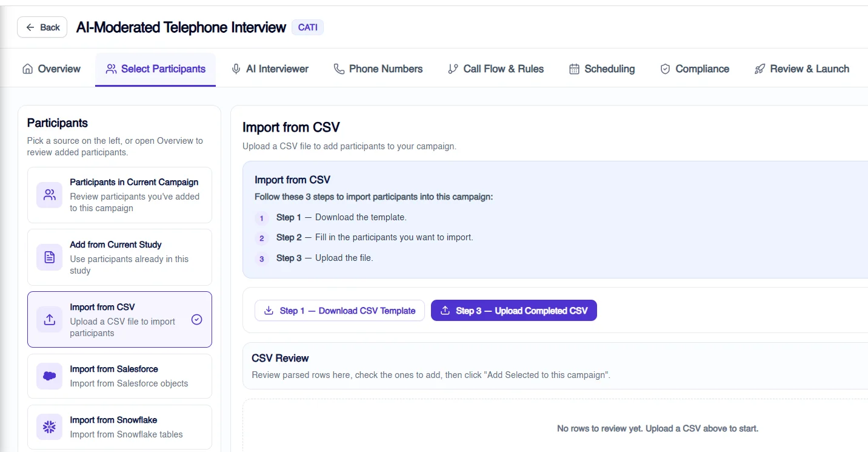Viewport: 868px width, 452px height.
Task: Click the document icon for Add from Current Study
Action: click(49, 257)
